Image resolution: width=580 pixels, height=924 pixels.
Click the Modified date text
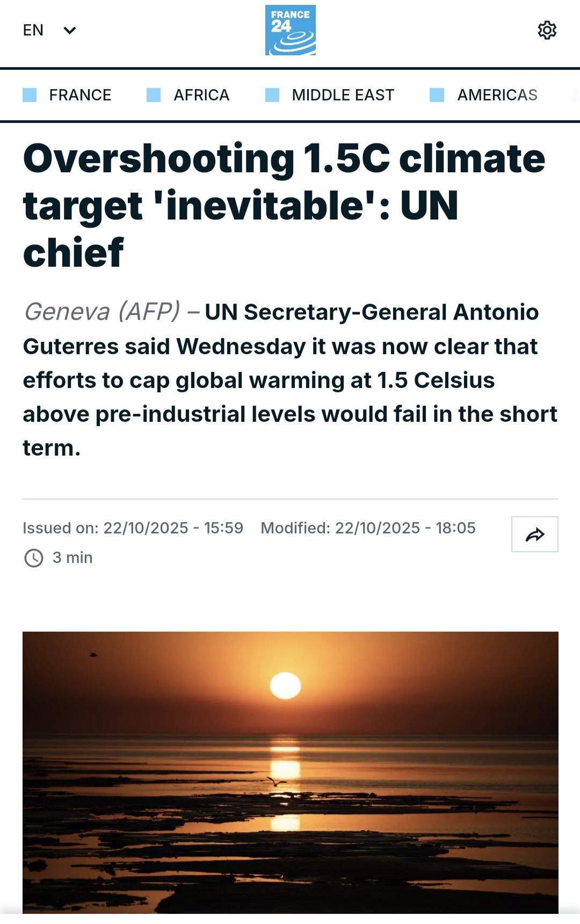(368, 528)
